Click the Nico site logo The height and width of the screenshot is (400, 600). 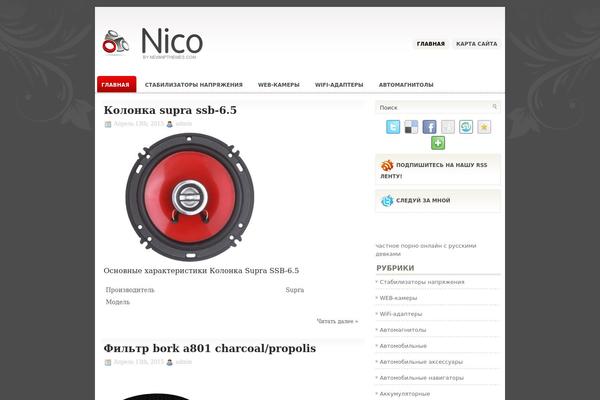click(x=153, y=43)
